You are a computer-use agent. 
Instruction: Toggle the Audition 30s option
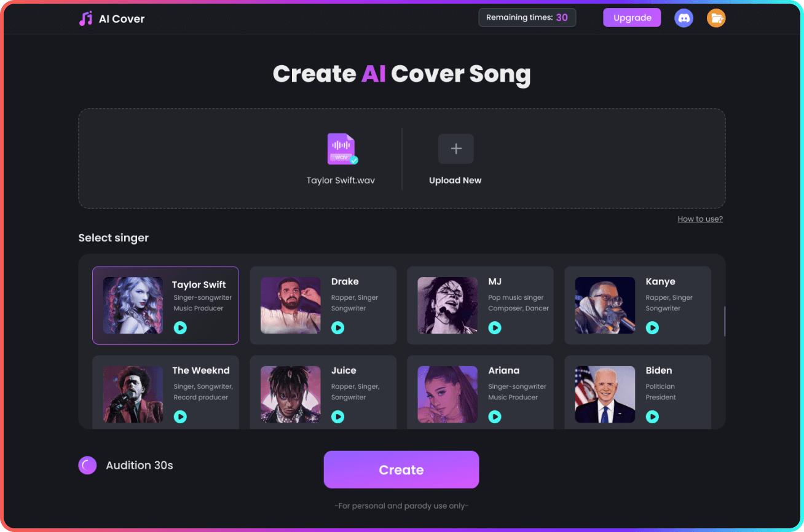87,466
